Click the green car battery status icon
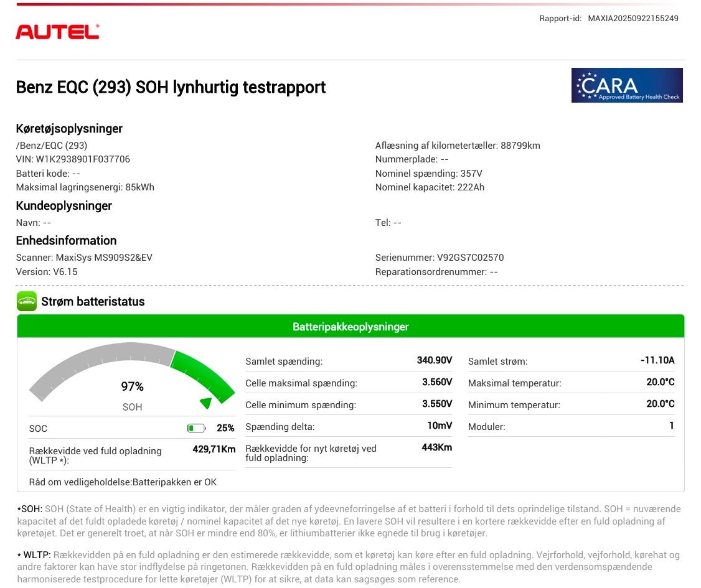Image resolution: width=701 pixels, height=588 pixels. click(x=27, y=301)
